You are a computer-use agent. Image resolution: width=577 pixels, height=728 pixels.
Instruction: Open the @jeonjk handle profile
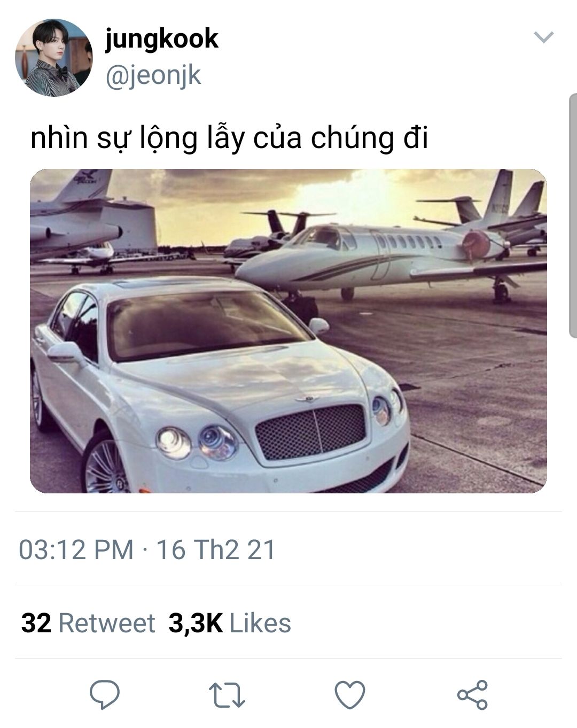point(153,75)
